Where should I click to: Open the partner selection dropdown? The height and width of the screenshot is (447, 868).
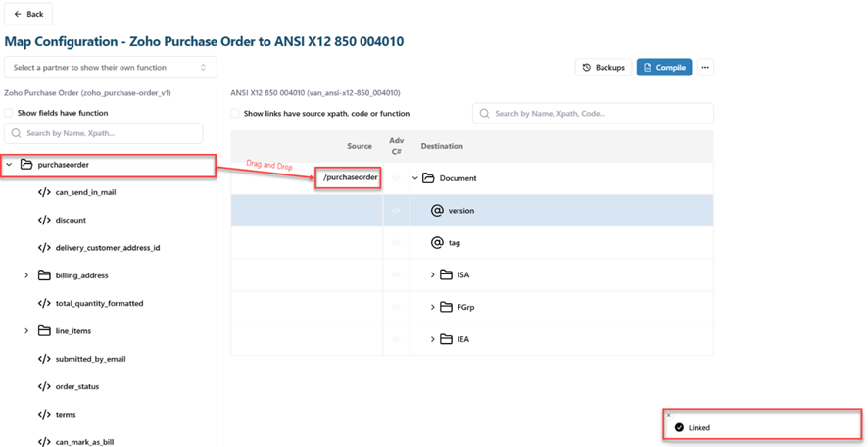[x=110, y=67]
